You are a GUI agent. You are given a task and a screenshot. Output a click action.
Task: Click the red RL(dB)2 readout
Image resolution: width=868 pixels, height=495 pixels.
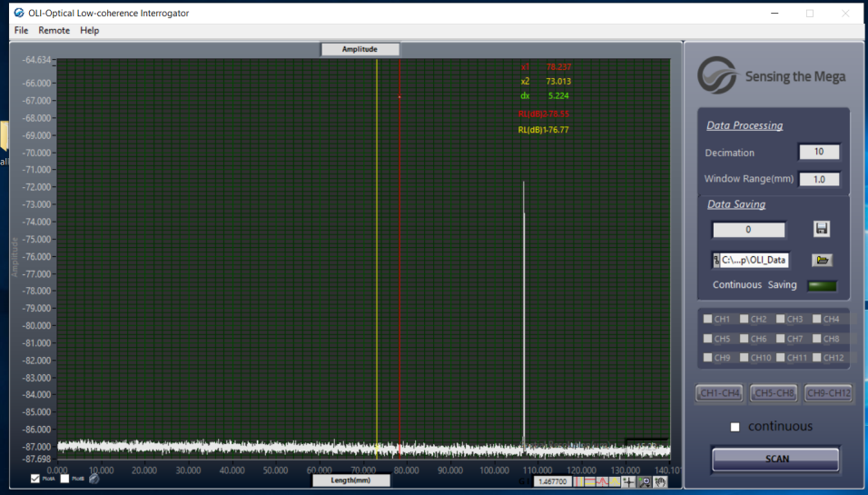[x=544, y=114]
